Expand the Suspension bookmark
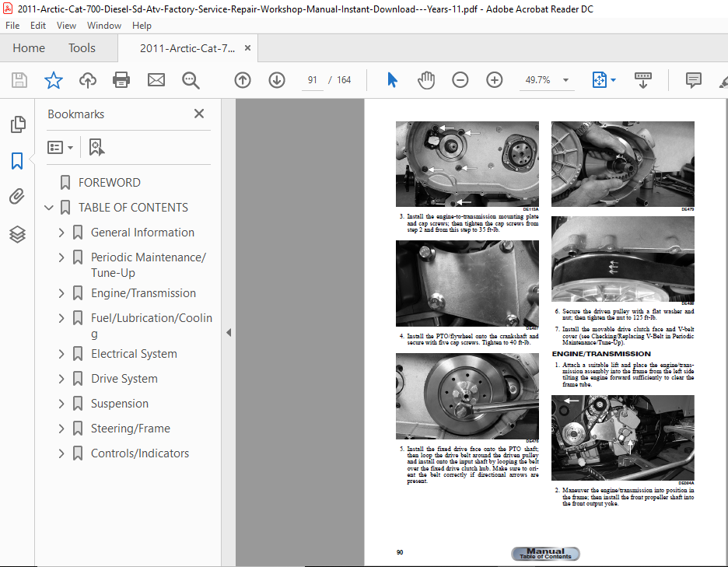Screen dimensions: 728x567 (x=61, y=404)
